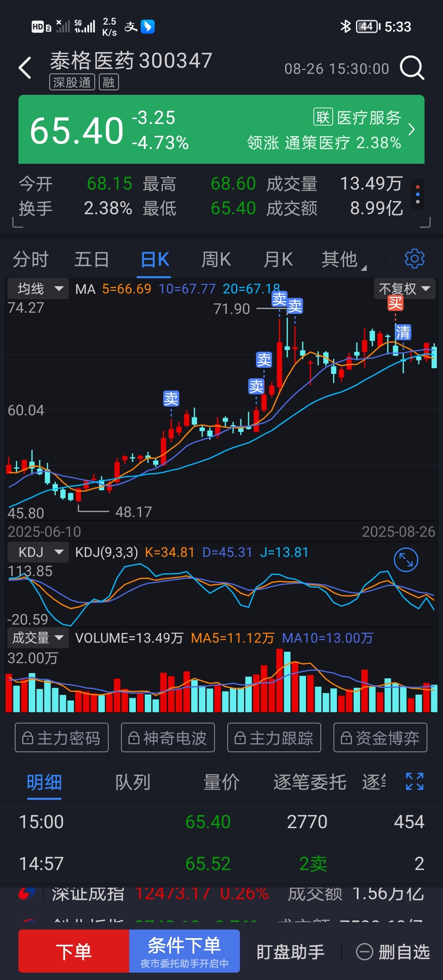Tap the K=34.81 KDJ readout

pyautogui.click(x=169, y=552)
